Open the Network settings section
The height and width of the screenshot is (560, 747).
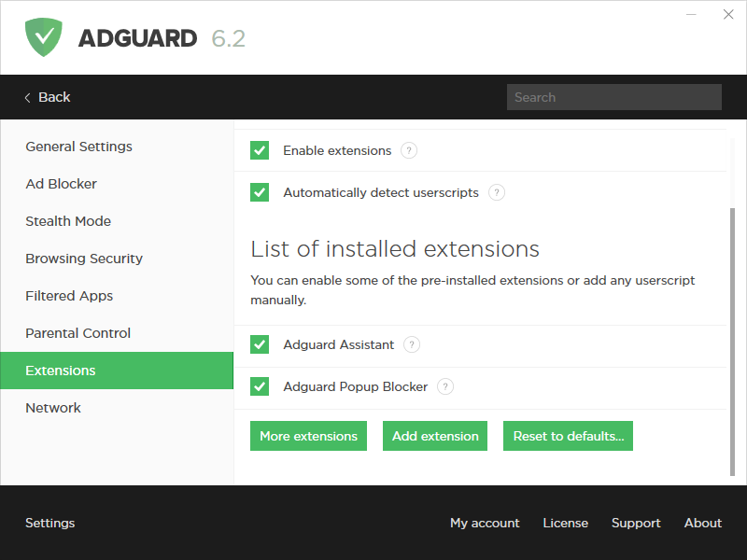[53, 408]
